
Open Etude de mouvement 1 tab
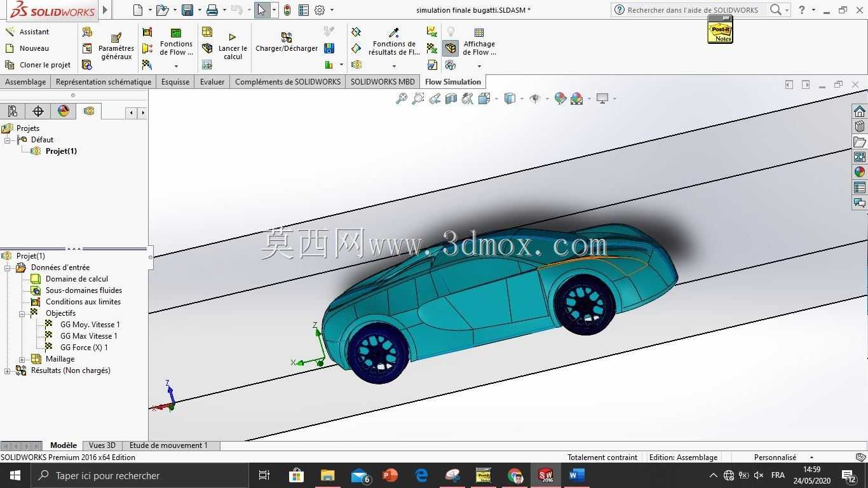[x=168, y=445]
